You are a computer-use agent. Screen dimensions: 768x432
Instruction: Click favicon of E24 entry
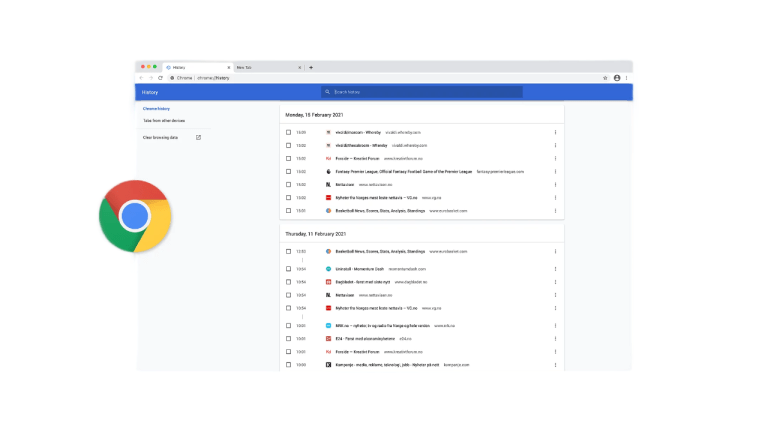(x=328, y=339)
